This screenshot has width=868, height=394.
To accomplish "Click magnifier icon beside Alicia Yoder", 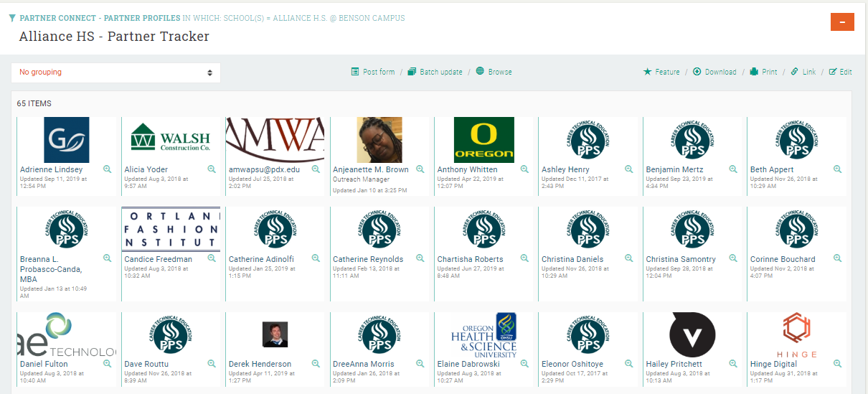I will (212, 169).
